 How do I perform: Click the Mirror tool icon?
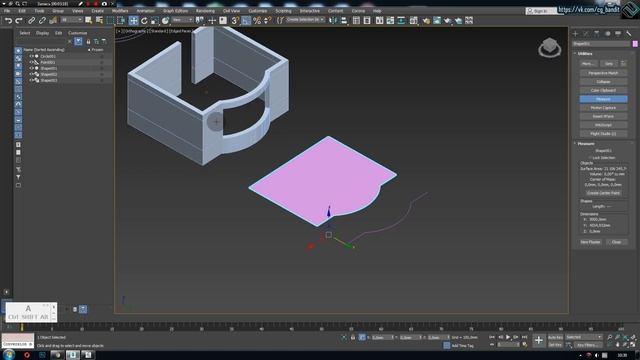pyautogui.click(x=333, y=20)
